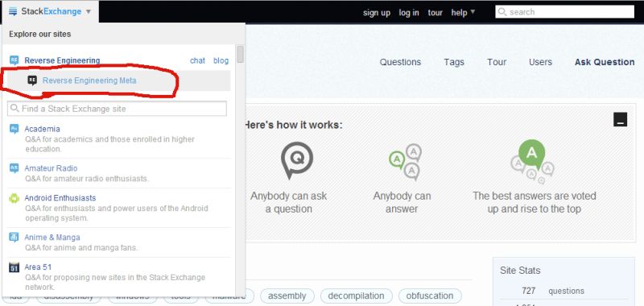Click the site list scrollbar thumb

click(x=240, y=54)
